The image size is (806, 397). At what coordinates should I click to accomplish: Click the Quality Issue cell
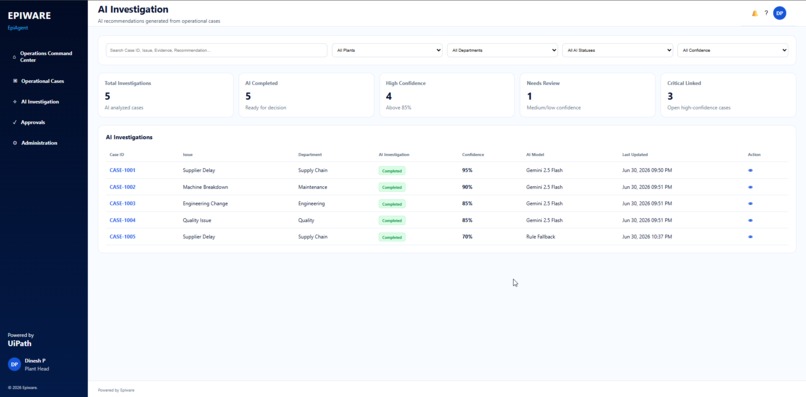coord(197,220)
